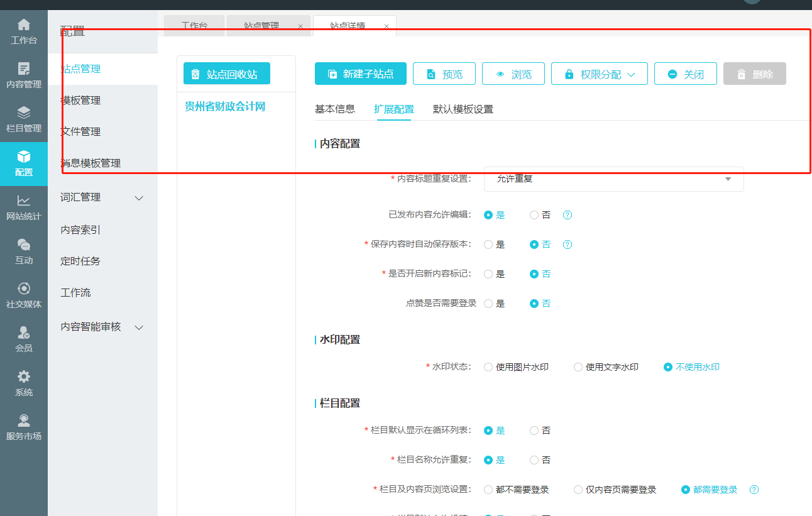
Task: Open 网站统计 chart icon
Action: (x=24, y=207)
